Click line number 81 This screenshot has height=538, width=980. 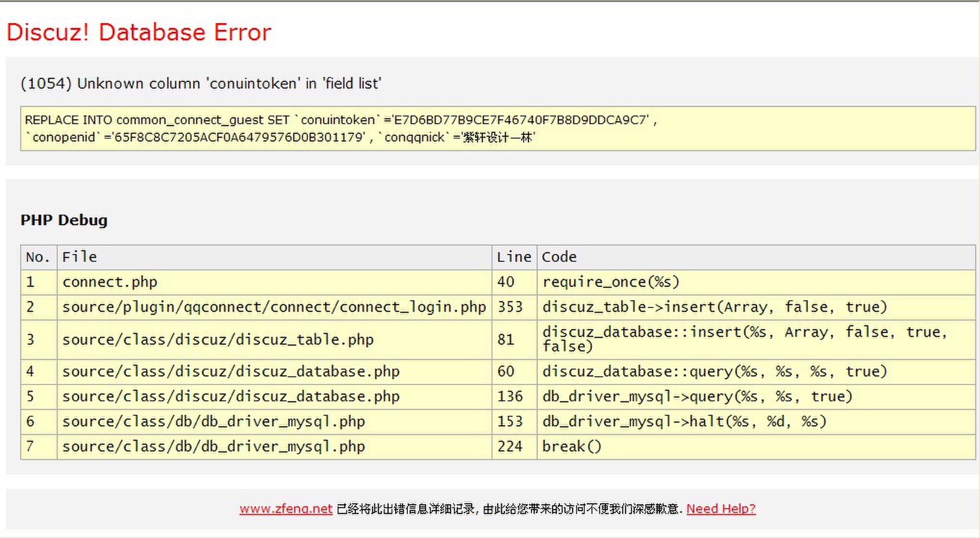[x=515, y=340]
